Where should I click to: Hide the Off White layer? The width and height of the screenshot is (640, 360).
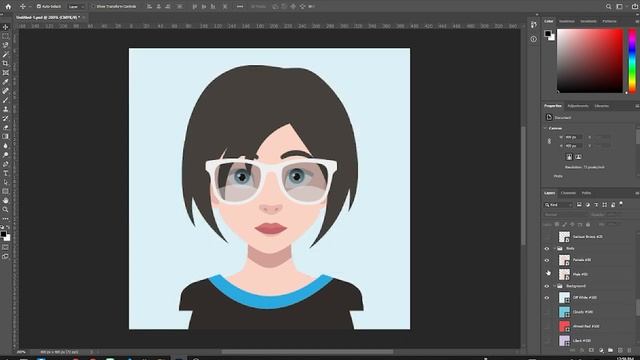coord(547,298)
